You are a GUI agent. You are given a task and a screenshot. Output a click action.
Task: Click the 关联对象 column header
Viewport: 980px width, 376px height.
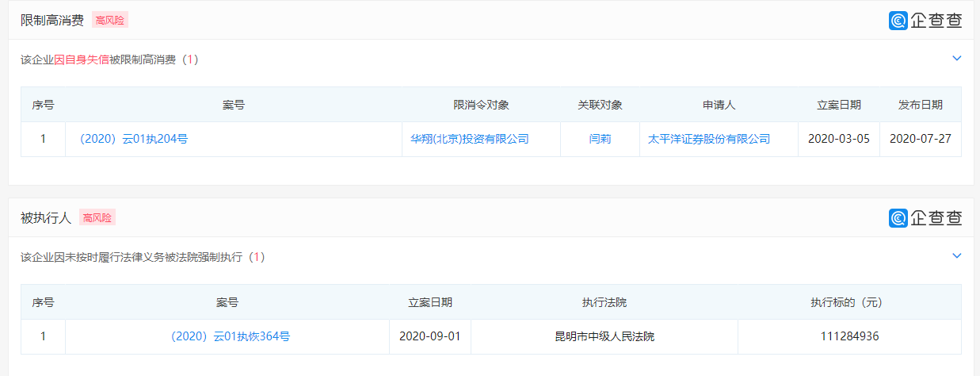[600, 105]
